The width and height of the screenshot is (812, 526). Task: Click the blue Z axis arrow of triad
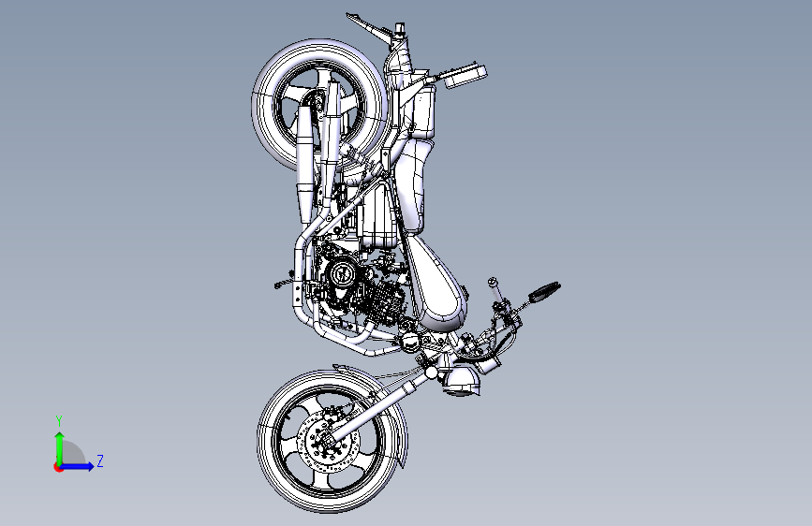[x=77, y=466]
